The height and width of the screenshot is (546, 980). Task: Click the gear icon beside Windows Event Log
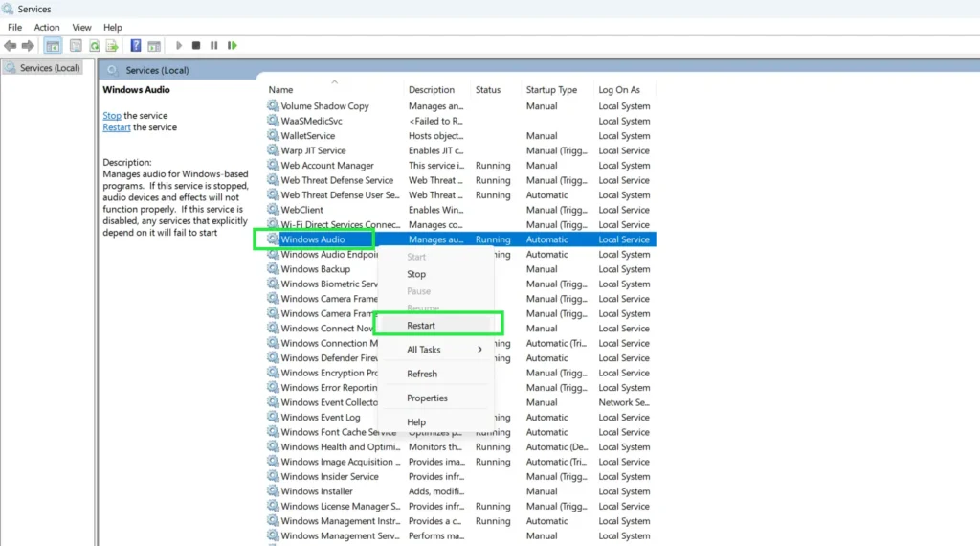[273, 417]
